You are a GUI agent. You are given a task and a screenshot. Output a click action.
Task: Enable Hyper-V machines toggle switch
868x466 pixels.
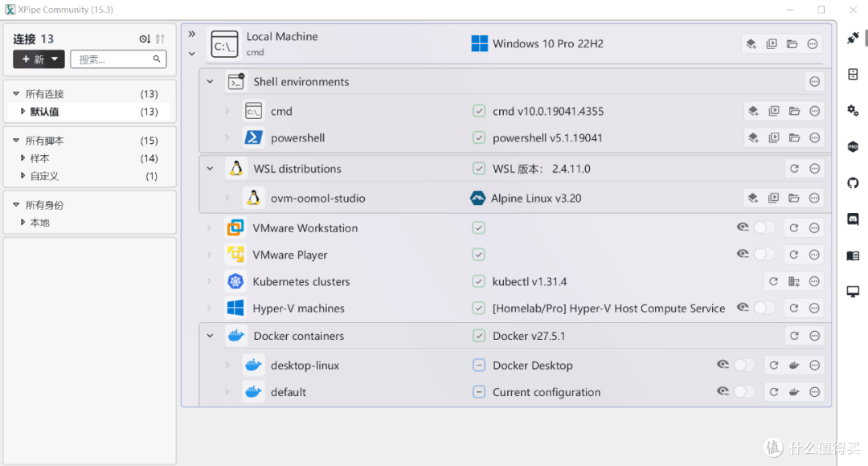[764, 308]
